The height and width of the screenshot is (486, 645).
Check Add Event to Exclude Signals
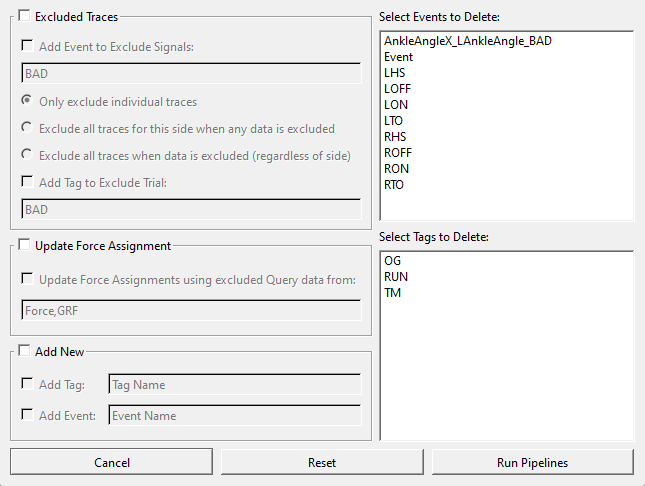pyautogui.click(x=27, y=46)
